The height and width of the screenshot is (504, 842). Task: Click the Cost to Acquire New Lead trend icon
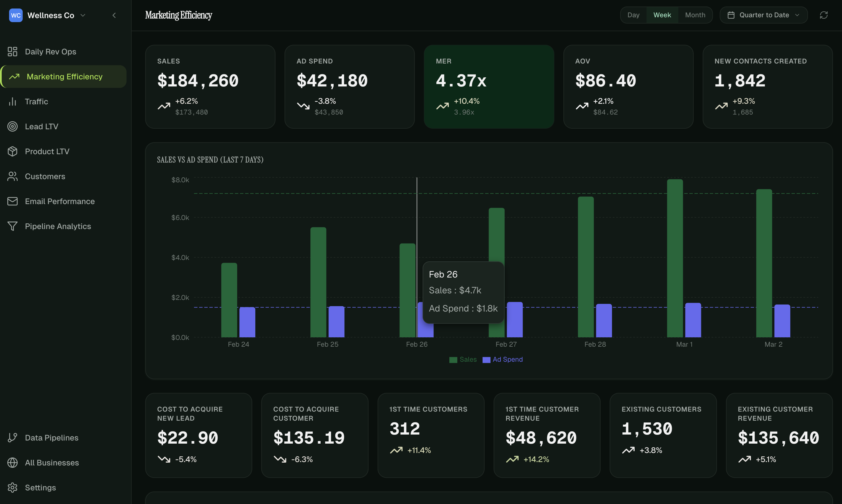(x=164, y=459)
